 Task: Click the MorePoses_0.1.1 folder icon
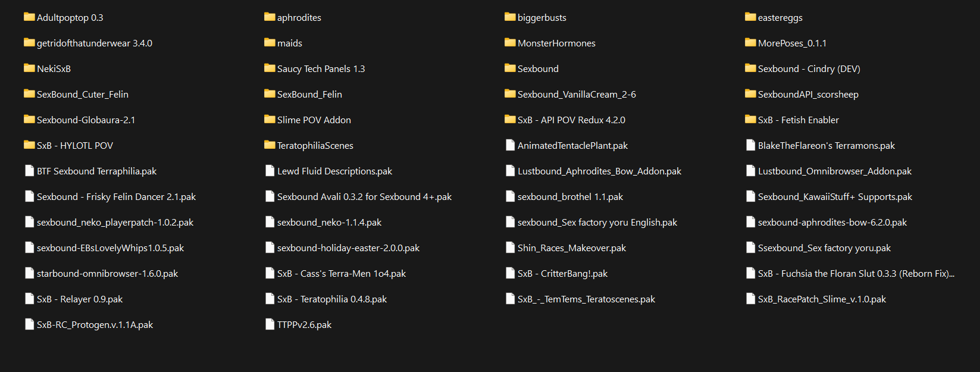[750, 42]
